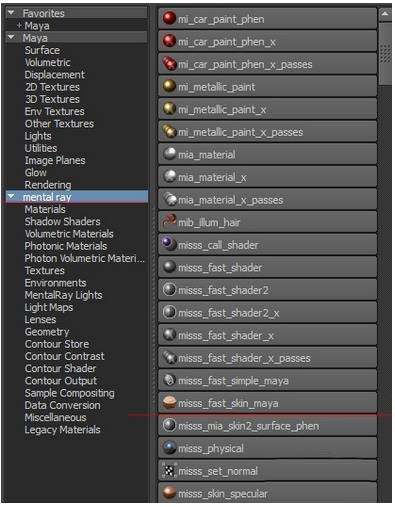Viewport: 395px width, 507px height.
Task: Open the Displacement category
Action: [54, 75]
